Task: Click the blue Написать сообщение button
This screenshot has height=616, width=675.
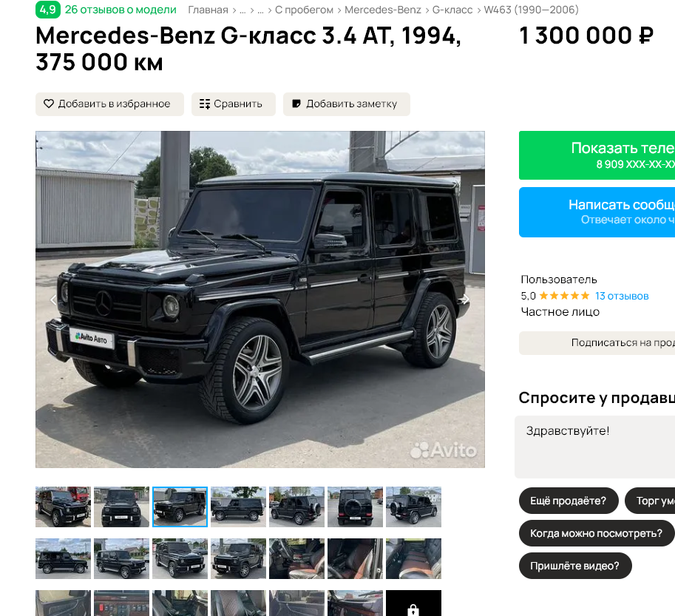Action: coord(597,211)
